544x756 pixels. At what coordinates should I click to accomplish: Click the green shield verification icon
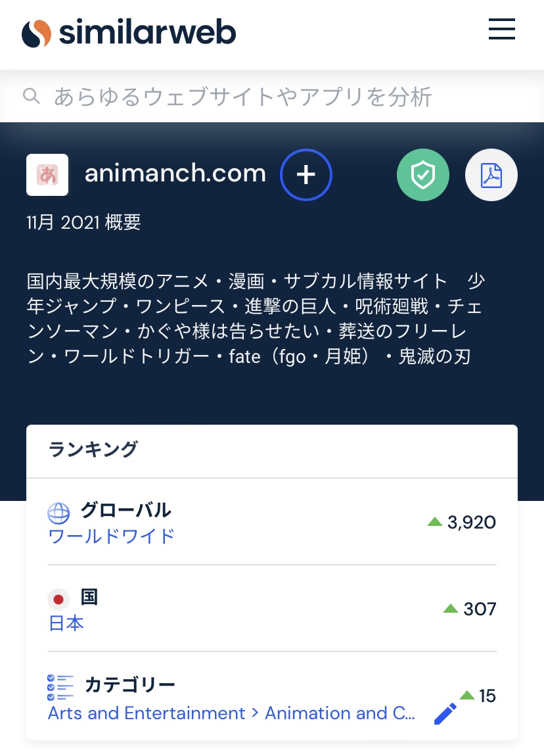pyautogui.click(x=423, y=175)
